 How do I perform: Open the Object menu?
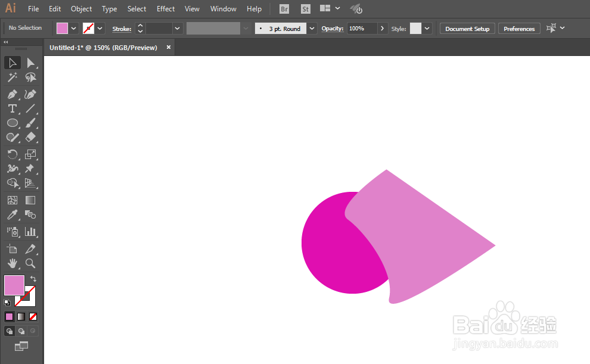point(81,9)
